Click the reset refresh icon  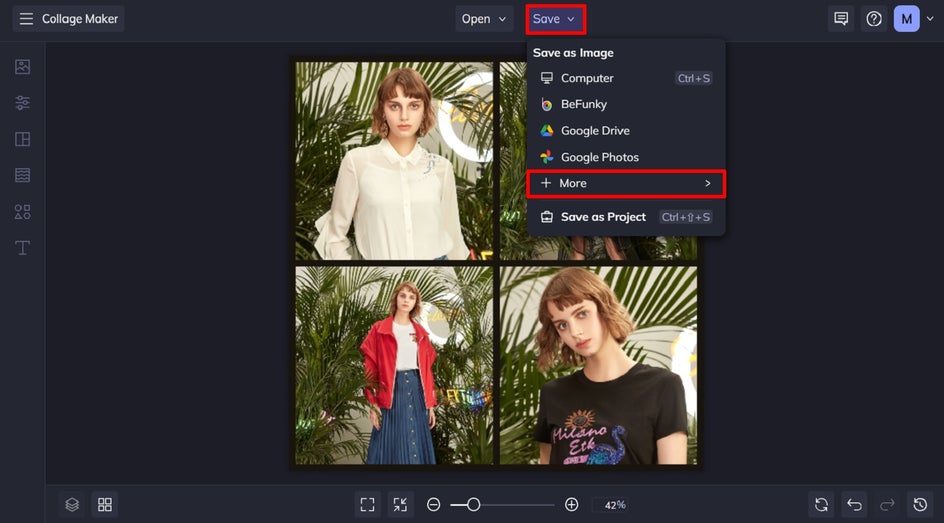click(821, 504)
